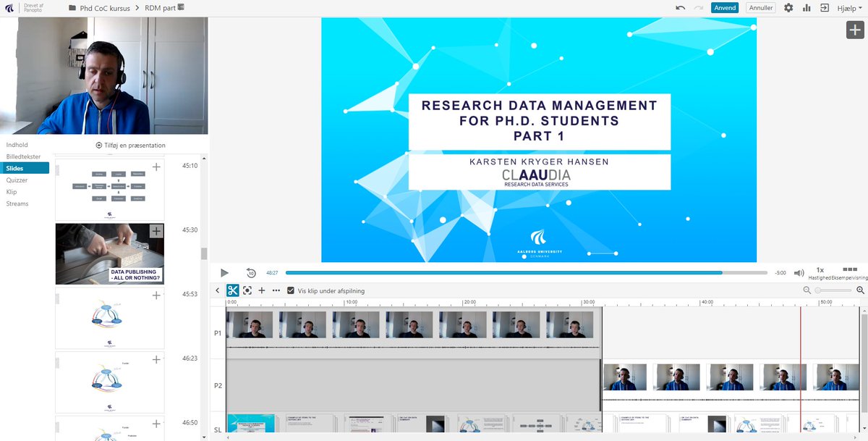
Task: Mute the speaker volume icon
Action: [799, 273]
